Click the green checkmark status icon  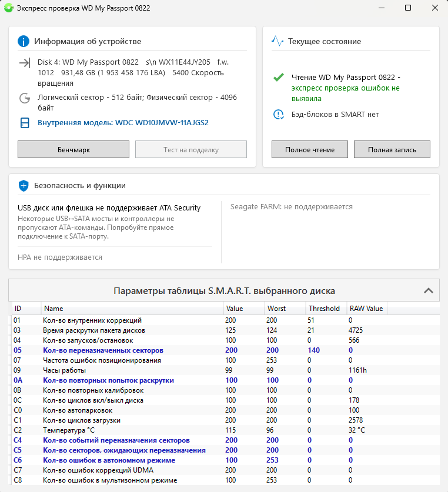point(279,78)
